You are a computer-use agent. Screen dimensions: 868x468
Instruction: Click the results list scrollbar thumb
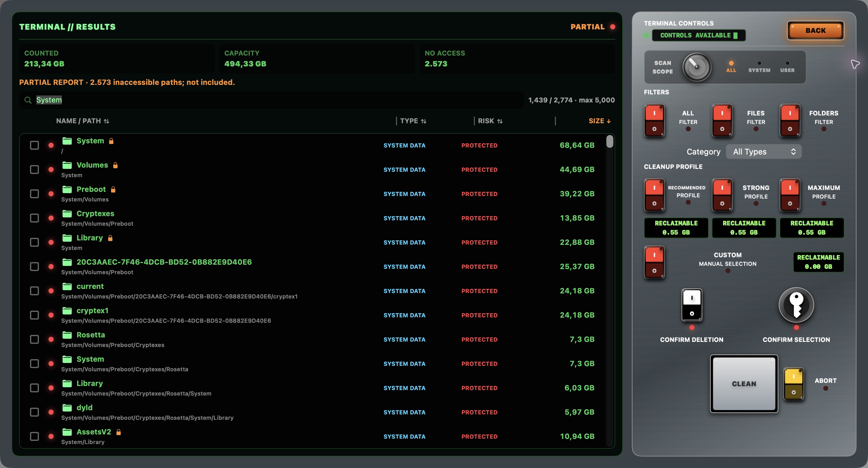(x=610, y=141)
